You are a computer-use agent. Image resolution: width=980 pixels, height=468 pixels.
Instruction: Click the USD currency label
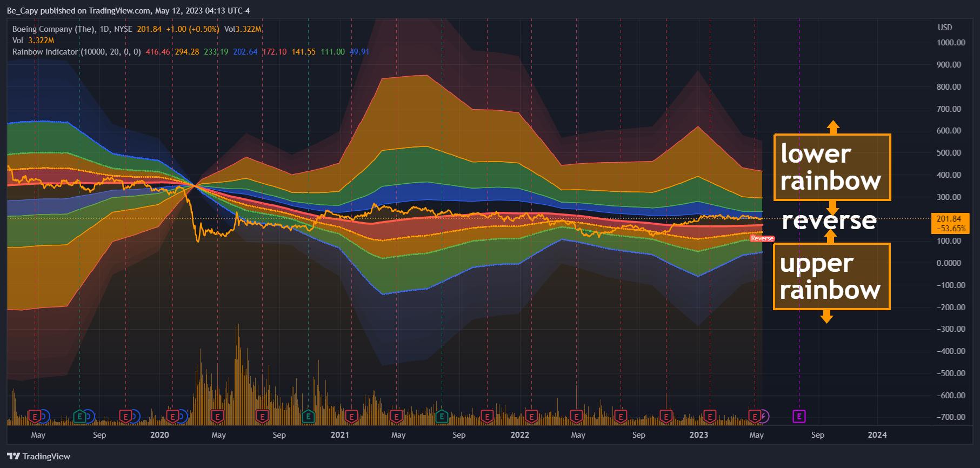pyautogui.click(x=945, y=28)
